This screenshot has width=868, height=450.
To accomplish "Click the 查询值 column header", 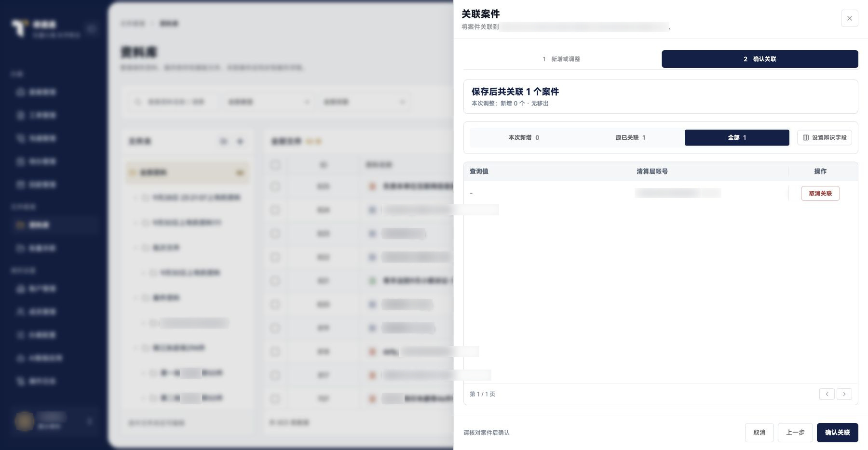I will click(479, 171).
